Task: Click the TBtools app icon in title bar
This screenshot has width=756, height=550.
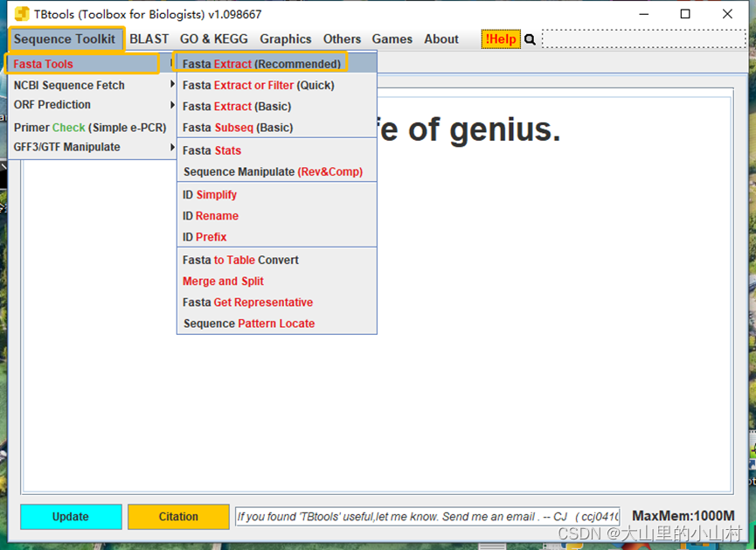Action: pos(22,14)
